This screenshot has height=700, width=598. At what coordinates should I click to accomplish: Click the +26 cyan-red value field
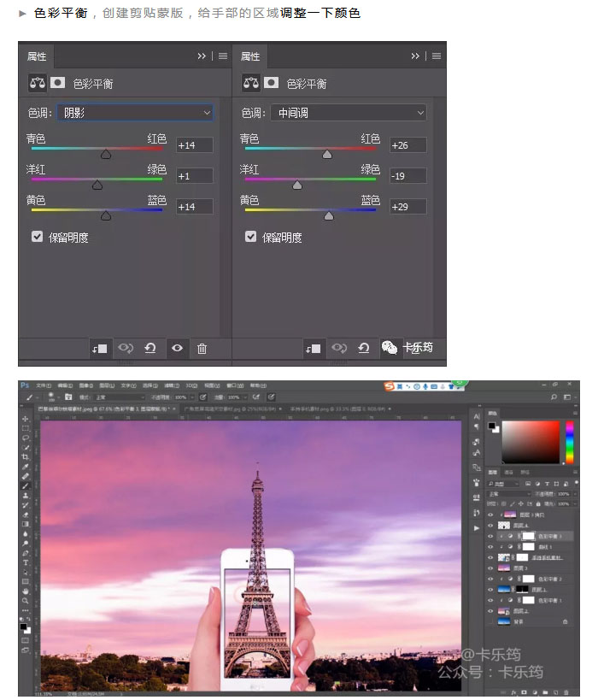tap(407, 145)
